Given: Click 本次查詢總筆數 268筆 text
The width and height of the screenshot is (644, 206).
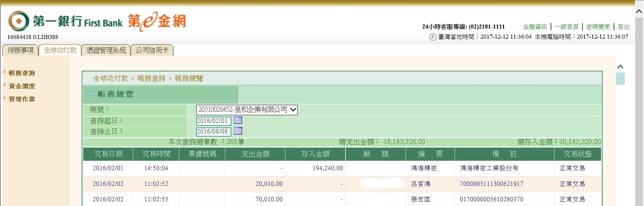Looking at the screenshot, I should [206, 142].
